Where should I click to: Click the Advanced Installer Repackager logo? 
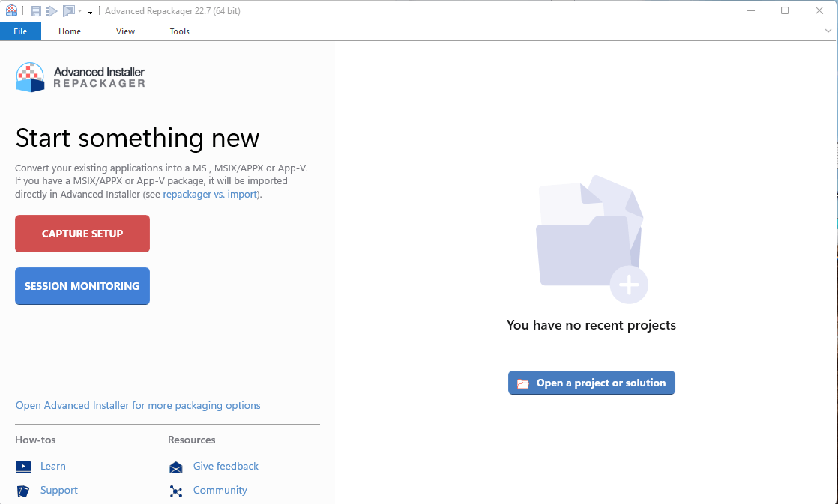click(x=80, y=77)
